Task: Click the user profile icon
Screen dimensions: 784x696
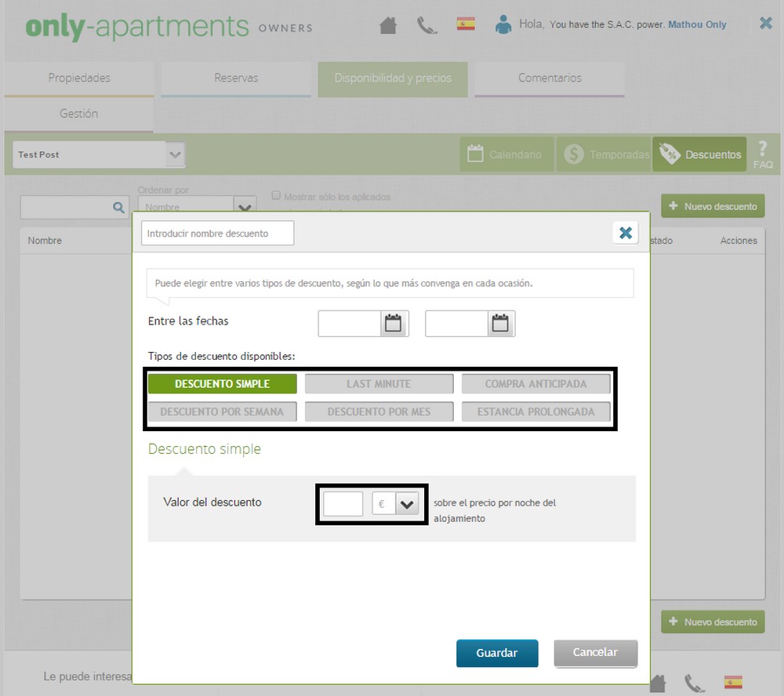Action: click(503, 24)
